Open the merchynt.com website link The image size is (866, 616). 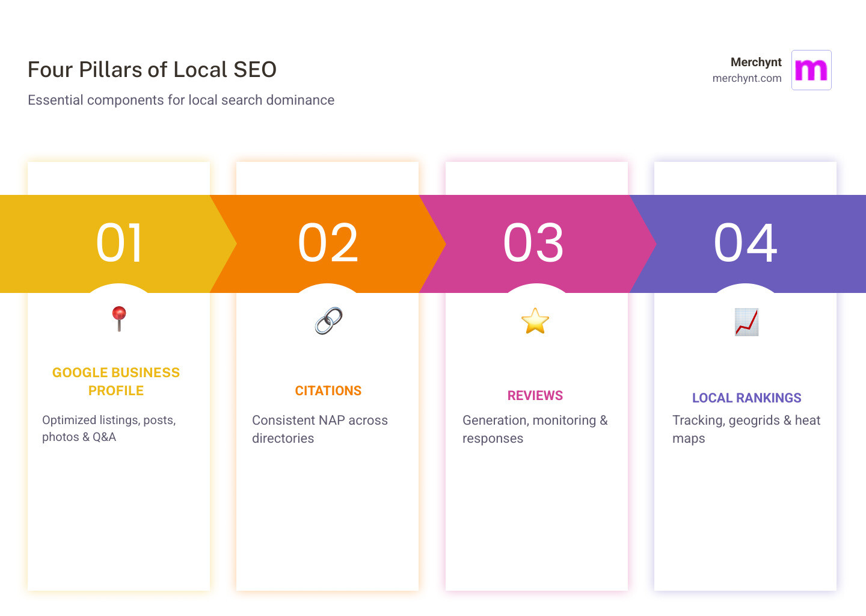748,78
